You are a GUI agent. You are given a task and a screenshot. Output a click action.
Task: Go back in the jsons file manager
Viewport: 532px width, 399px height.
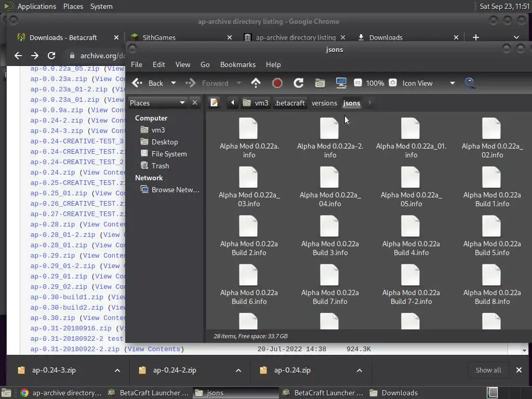[148, 83]
